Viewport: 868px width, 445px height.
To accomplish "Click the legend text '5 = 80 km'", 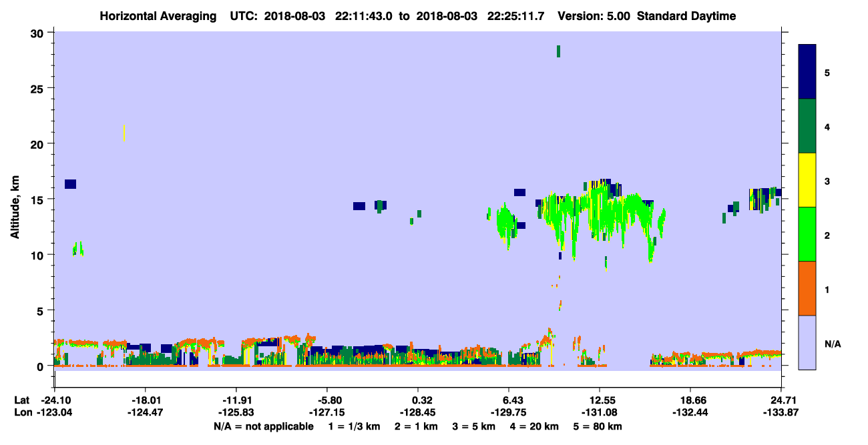I will pos(599,426).
